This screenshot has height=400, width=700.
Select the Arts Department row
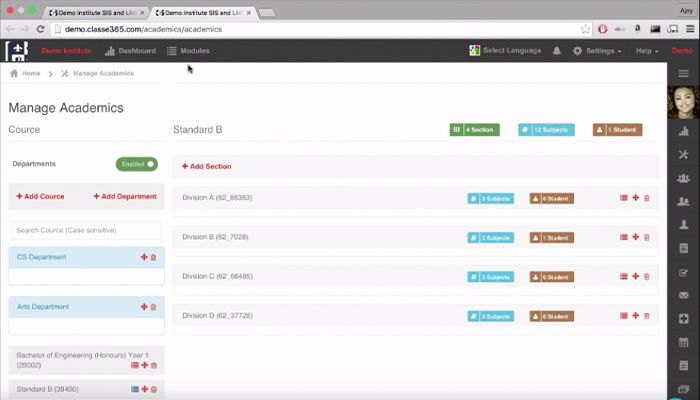click(x=87, y=307)
